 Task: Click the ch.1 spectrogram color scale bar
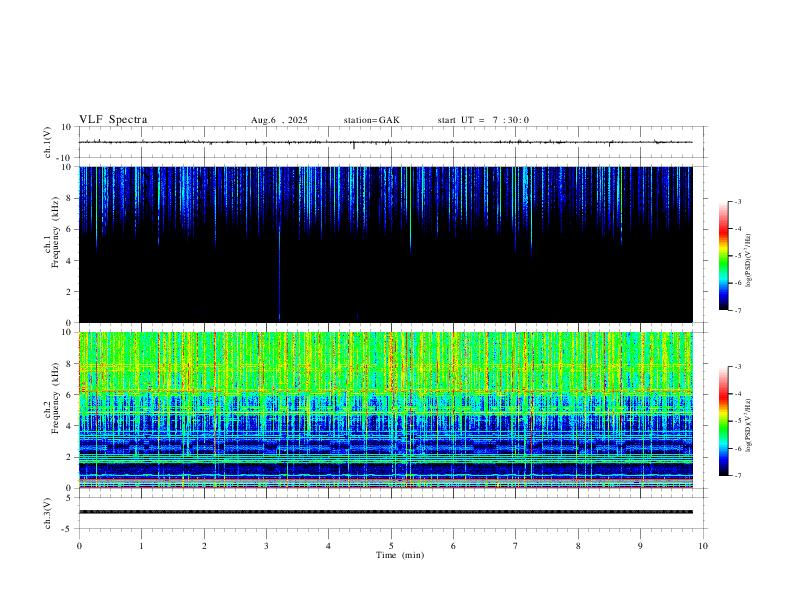point(723,256)
